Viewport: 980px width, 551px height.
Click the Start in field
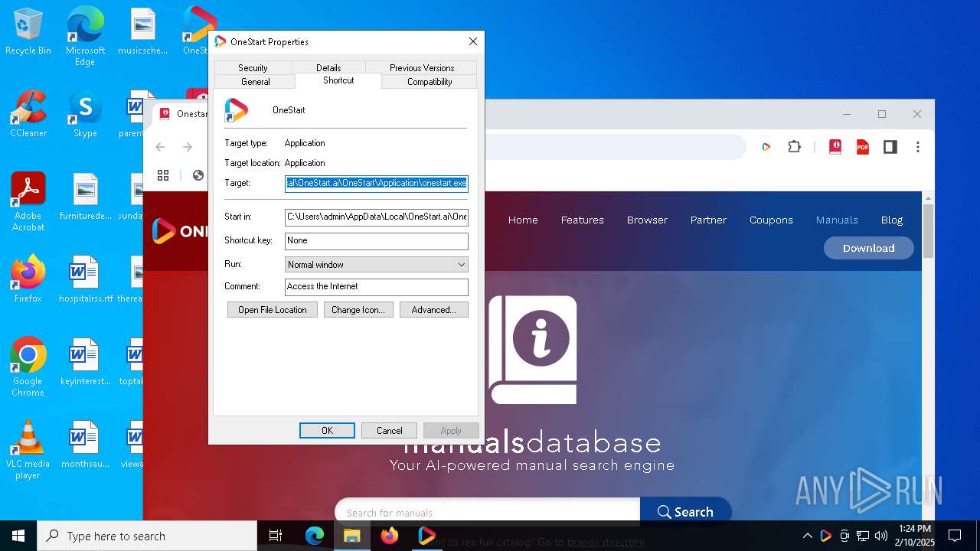tap(377, 217)
